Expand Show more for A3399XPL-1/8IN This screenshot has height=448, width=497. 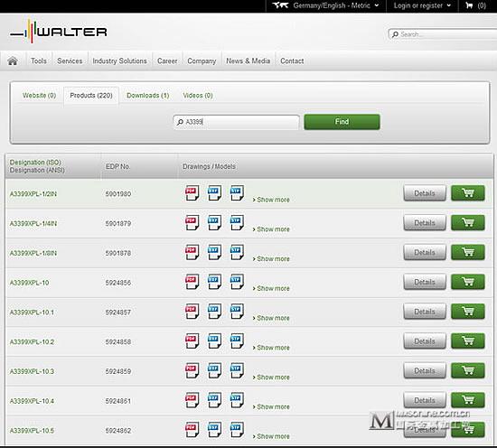click(271, 259)
